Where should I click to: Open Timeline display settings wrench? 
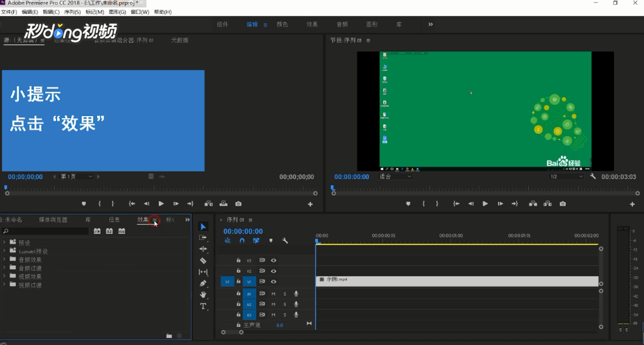285,241
